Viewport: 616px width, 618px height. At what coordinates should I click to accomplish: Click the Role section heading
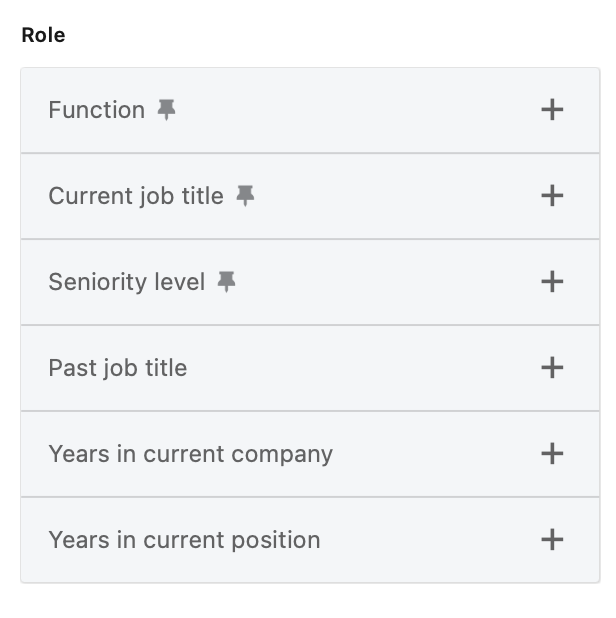pyautogui.click(x=43, y=35)
